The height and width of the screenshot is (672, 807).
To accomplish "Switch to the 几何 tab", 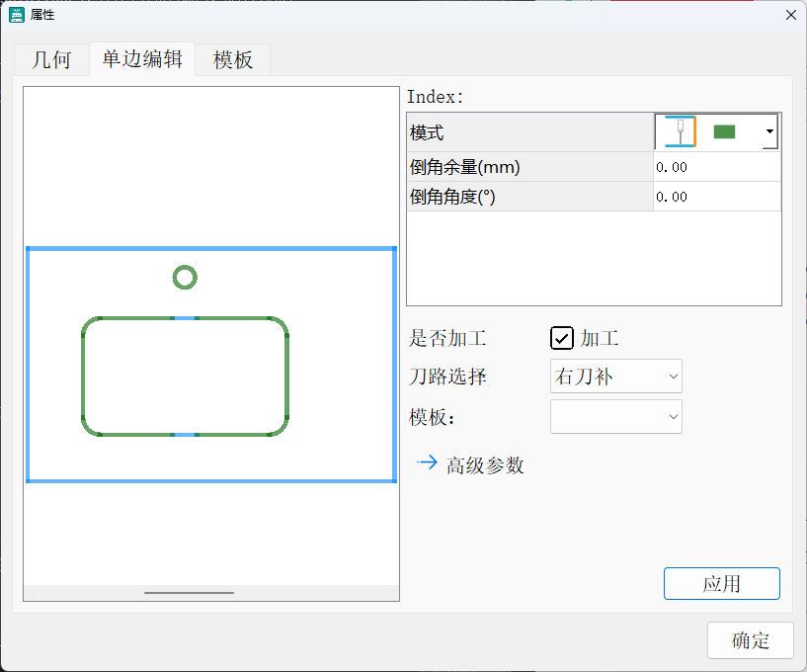I will click(51, 60).
